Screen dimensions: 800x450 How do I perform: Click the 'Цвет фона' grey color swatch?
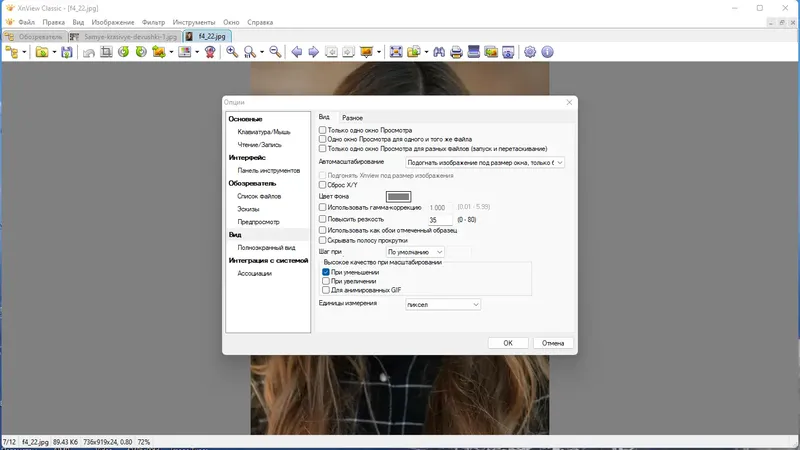(398, 196)
